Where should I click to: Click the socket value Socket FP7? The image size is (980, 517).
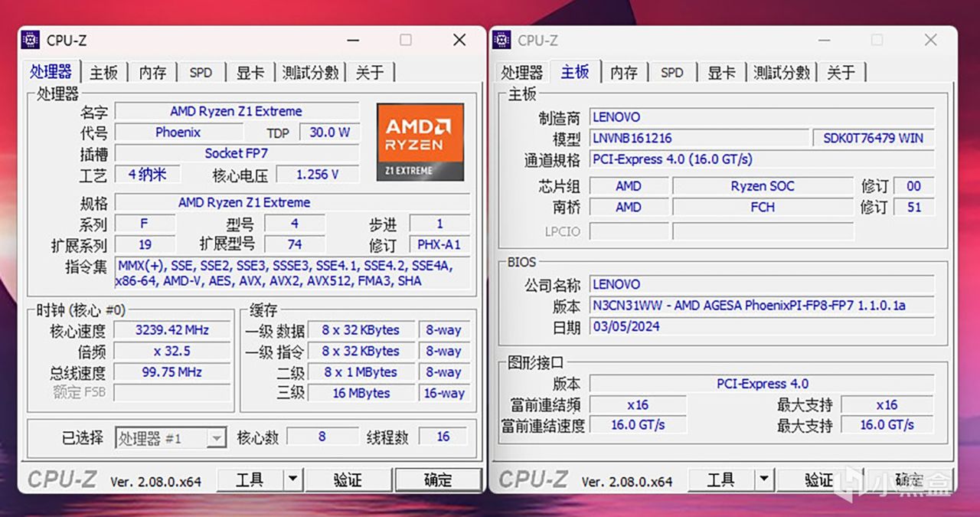[237, 153]
